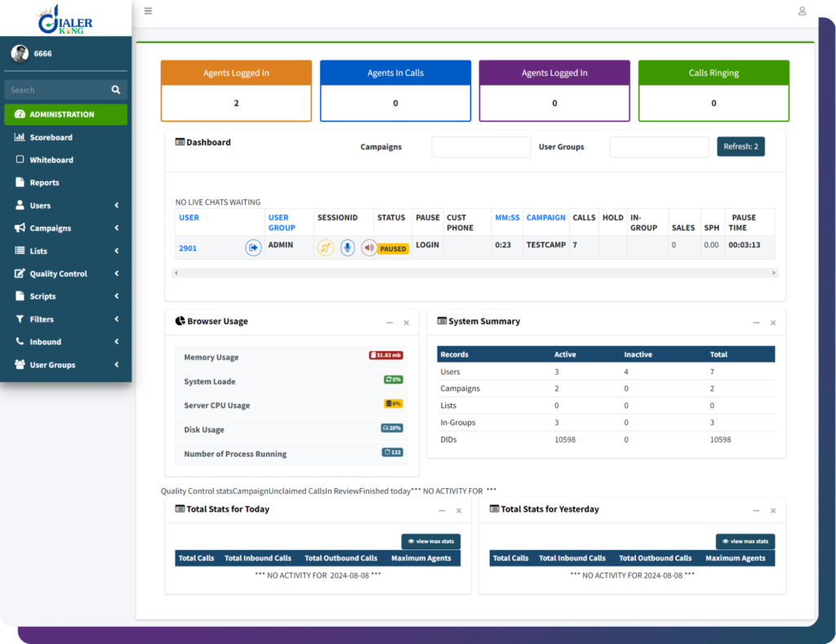Click the Refresh: 2 button
Image resolution: width=836 pixels, height=644 pixels.
click(740, 147)
